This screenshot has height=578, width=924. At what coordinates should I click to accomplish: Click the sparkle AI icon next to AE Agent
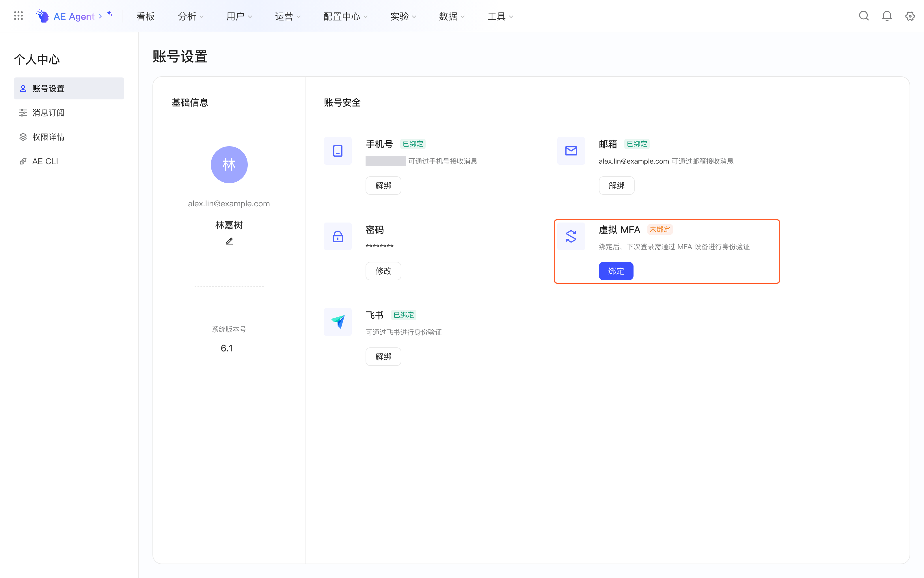click(x=110, y=14)
